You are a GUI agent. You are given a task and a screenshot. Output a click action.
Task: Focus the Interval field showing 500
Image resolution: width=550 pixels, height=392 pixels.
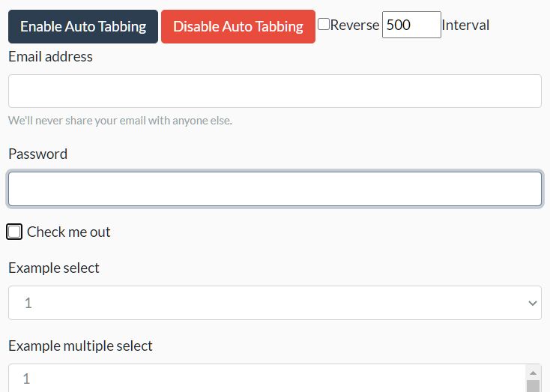coord(411,25)
